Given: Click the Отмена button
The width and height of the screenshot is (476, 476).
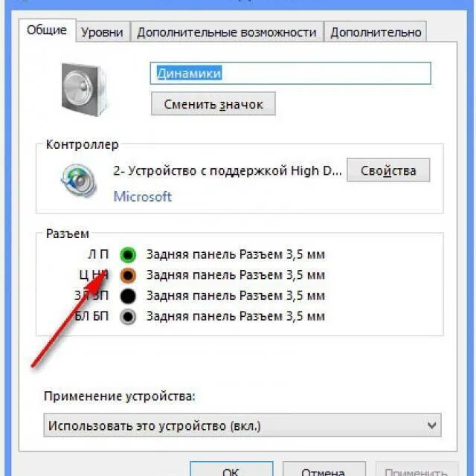Looking at the screenshot, I should click(324, 469).
